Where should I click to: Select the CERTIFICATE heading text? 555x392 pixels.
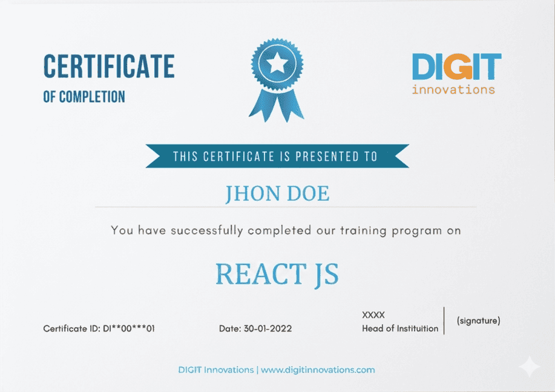[x=109, y=66]
